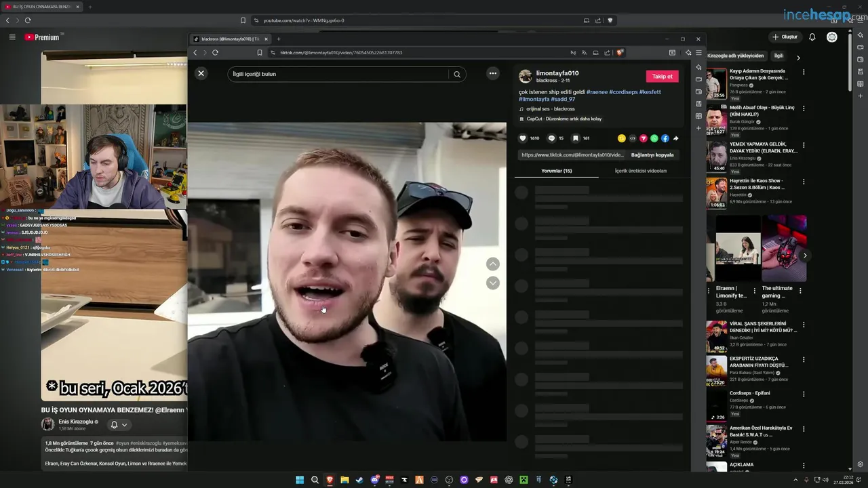This screenshot has height=488, width=868.
Task: Open TikTok comments bubble icon
Action: pyautogui.click(x=551, y=138)
